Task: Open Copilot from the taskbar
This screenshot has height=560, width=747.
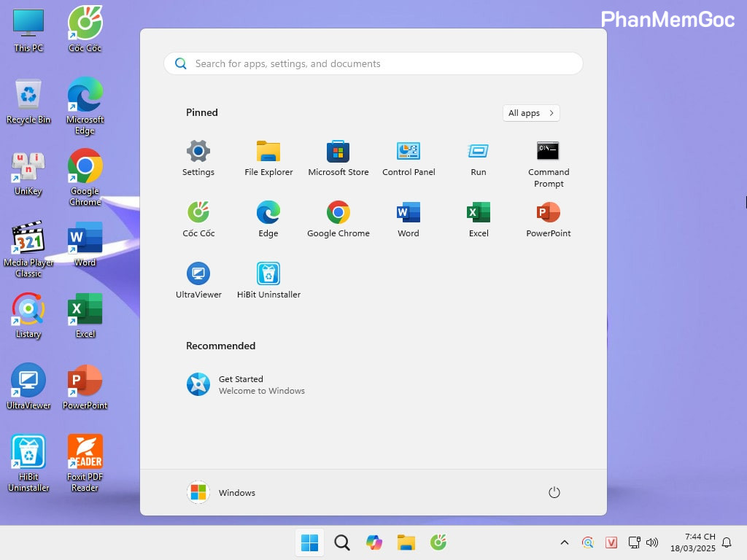Action: point(373,542)
